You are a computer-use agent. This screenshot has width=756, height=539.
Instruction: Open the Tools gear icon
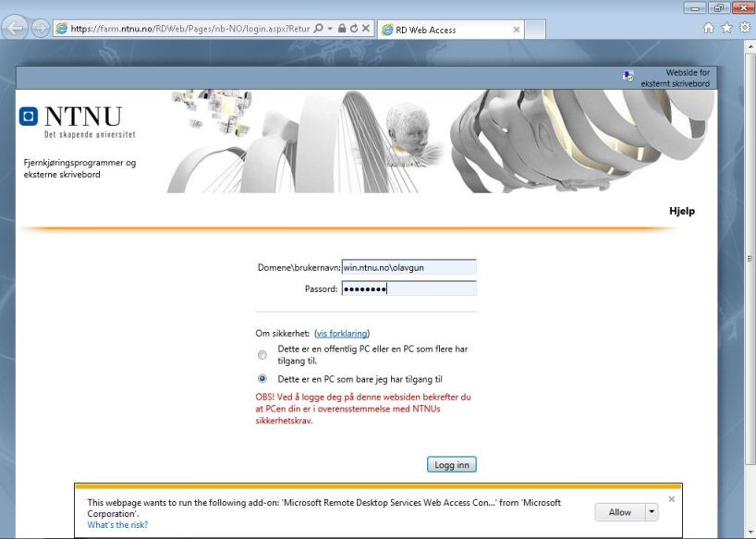tap(745, 28)
